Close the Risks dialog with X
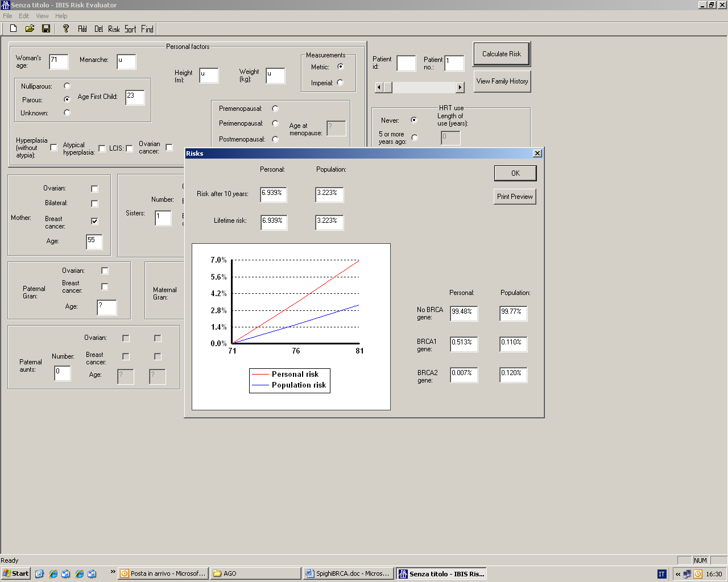 pyautogui.click(x=537, y=153)
